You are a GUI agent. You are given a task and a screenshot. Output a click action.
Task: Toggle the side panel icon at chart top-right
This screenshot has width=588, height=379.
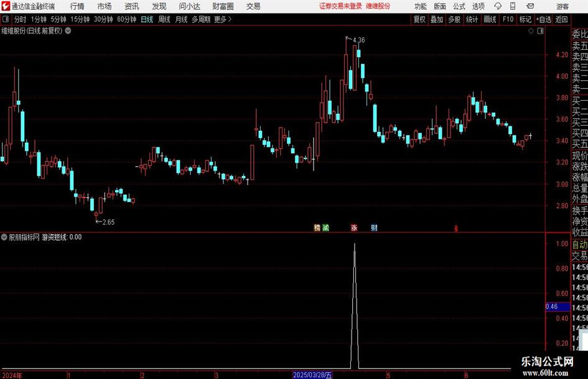click(x=540, y=31)
